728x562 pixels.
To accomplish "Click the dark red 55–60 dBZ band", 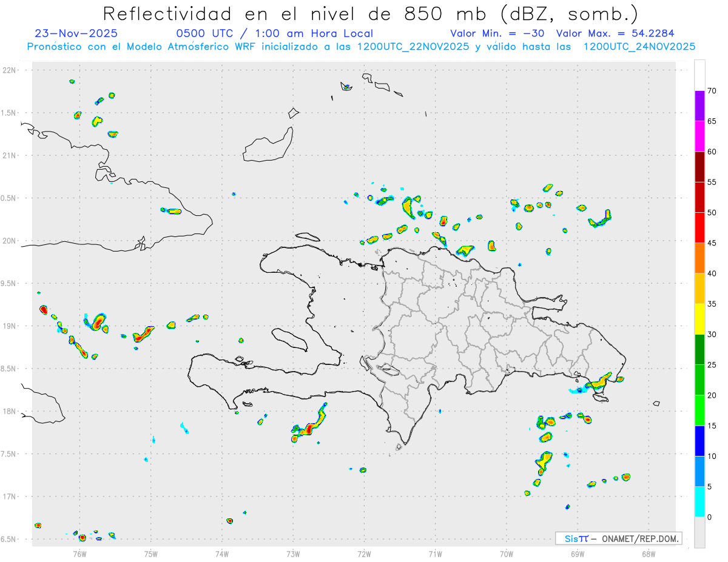I will (699, 167).
